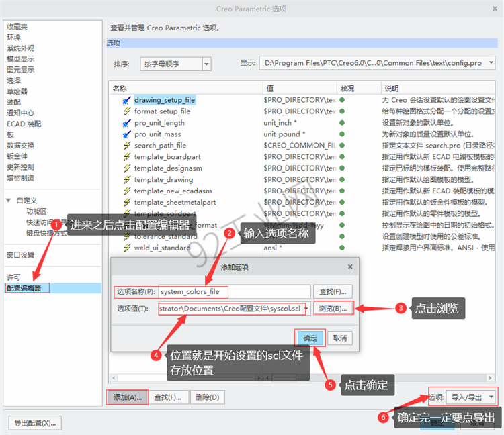Click the icon beside drawing_setup_file option
This screenshot has width=504, height=435.
click(x=126, y=100)
